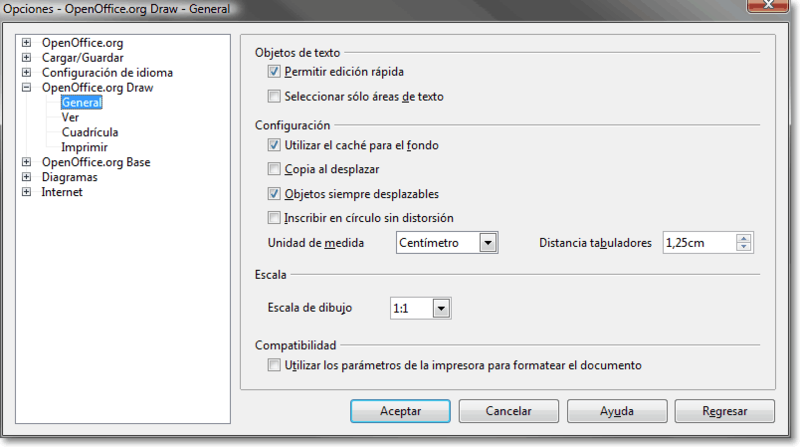Expand Configuración de idioma node

tap(27, 72)
